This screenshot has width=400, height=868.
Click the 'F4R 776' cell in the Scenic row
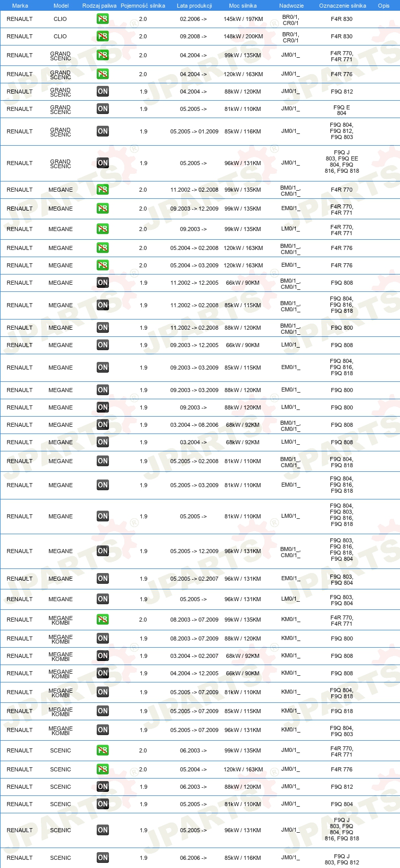(x=342, y=769)
